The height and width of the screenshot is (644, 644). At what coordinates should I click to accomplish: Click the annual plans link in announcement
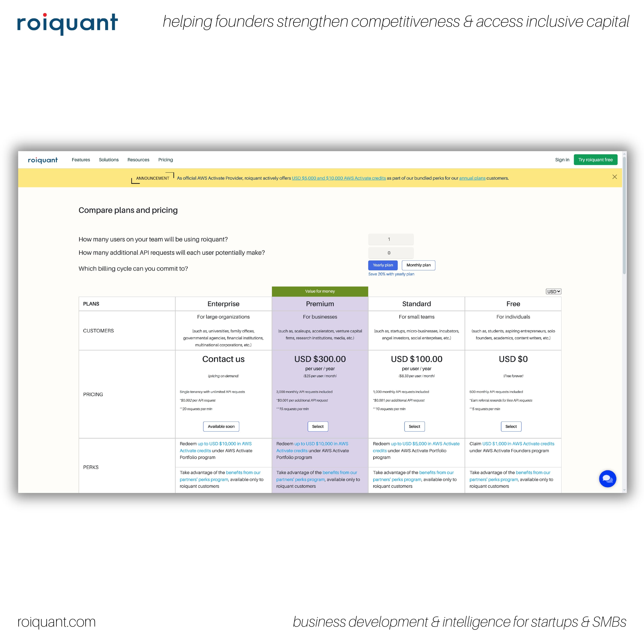(x=472, y=178)
